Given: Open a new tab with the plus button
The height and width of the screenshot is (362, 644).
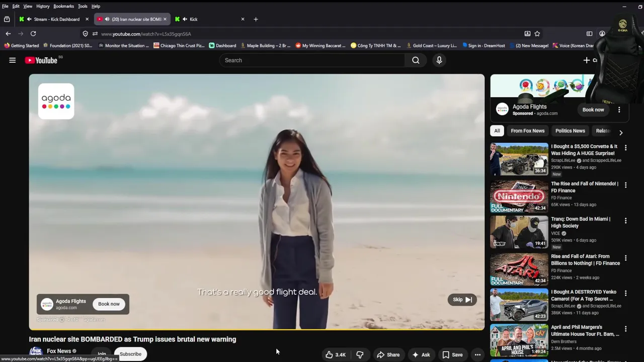Looking at the screenshot, I should pyautogui.click(x=256, y=19).
